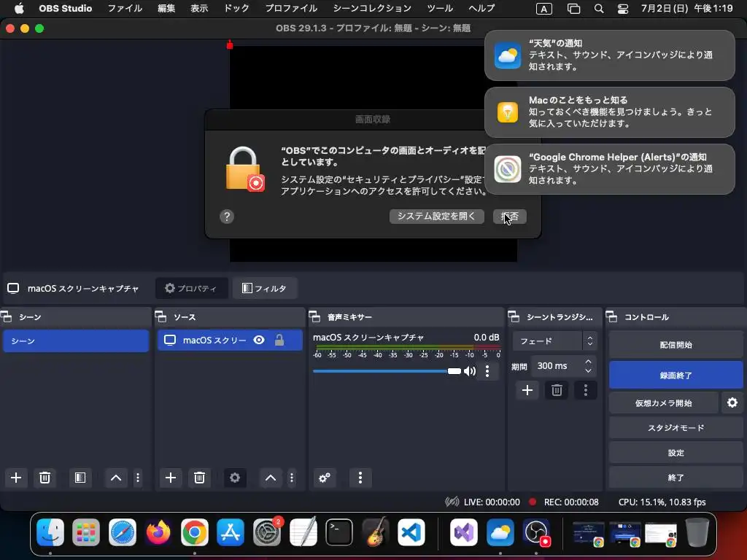Open options dots for macOS screen capture audio
The height and width of the screenshot is (560, 747).
click(x=487, y=371)
